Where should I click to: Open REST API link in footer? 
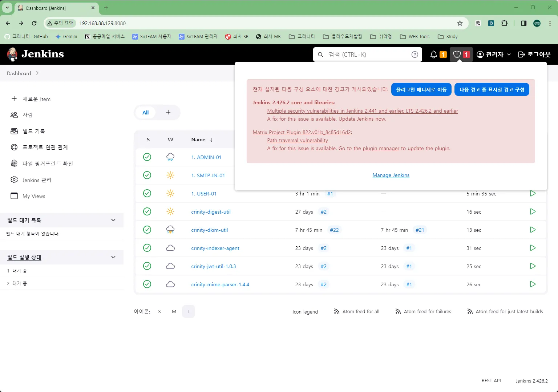pyautogui.click(x=491, y=380)
